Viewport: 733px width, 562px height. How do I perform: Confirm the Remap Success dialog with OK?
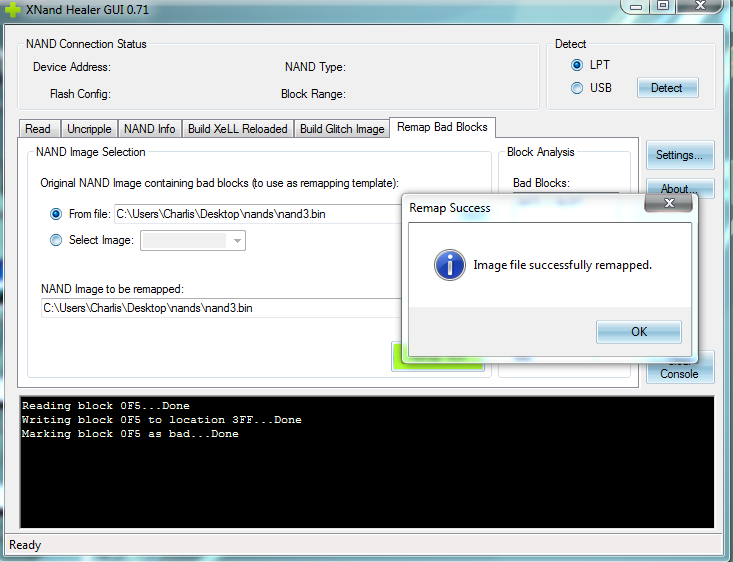pyautogui.click(x=639, y=331)
